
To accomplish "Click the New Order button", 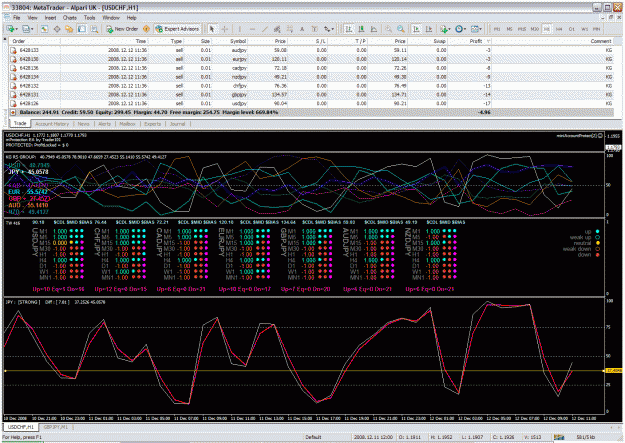I will 122,29.
